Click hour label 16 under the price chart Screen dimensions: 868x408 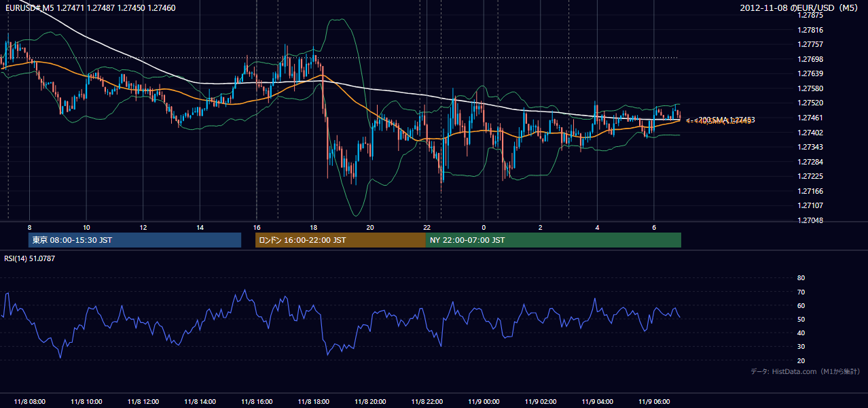256,227
